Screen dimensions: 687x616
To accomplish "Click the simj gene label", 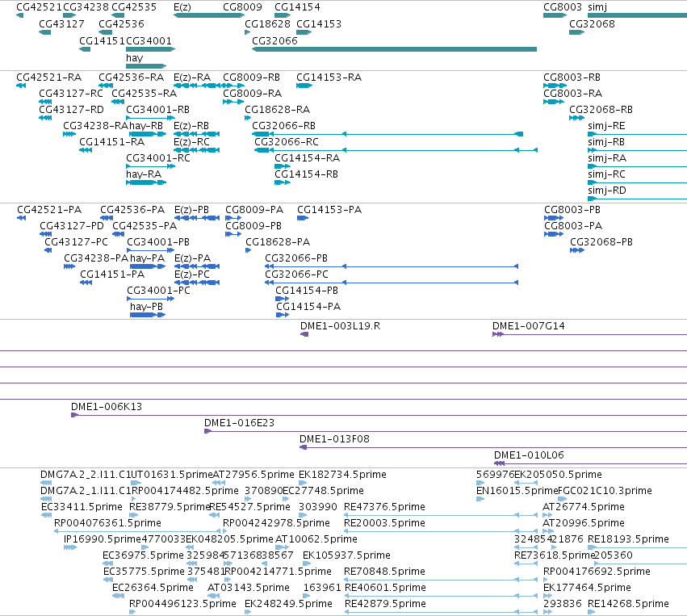I will click(597, 7).
